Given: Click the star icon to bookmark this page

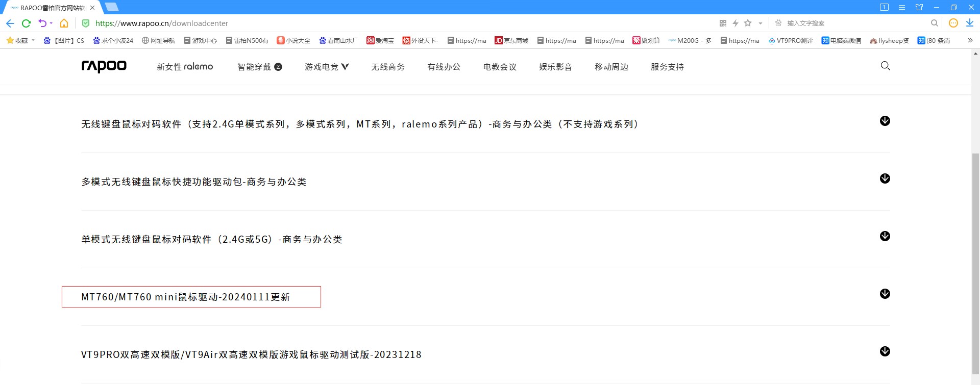Looking at the screenshot, I should coord(748,23).
